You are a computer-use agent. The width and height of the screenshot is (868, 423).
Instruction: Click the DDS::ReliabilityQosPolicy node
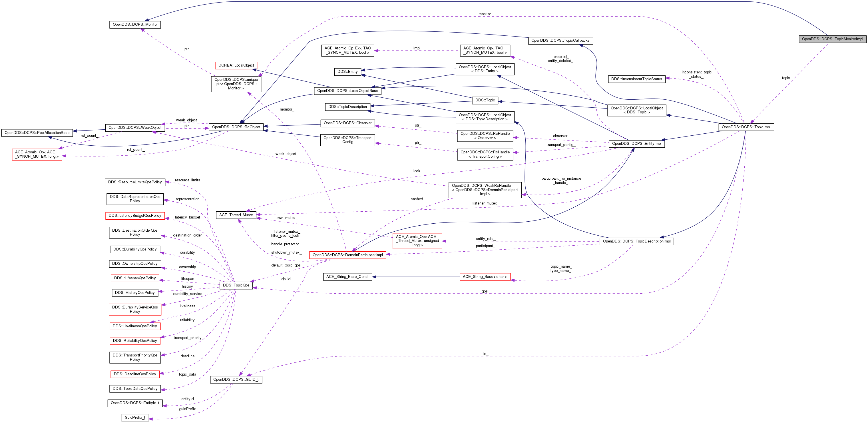(x=135, y=340)
